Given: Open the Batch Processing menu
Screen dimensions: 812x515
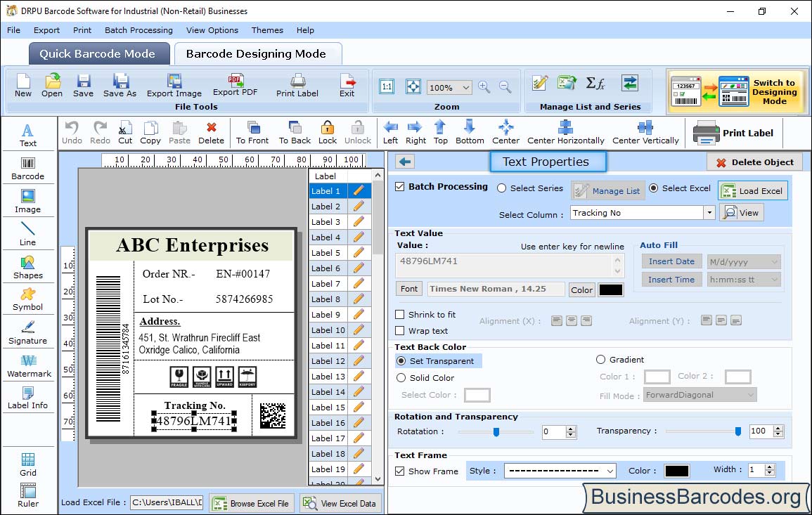Looking at the screenshot, I should pos(138,30).
